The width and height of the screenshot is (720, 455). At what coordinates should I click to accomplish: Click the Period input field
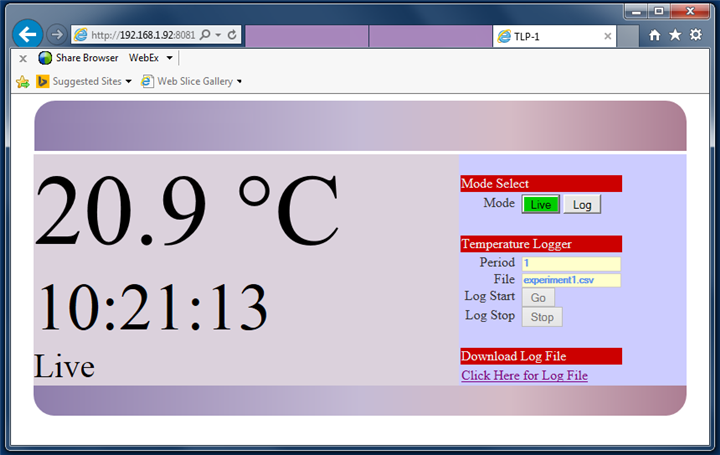point(571,264)
